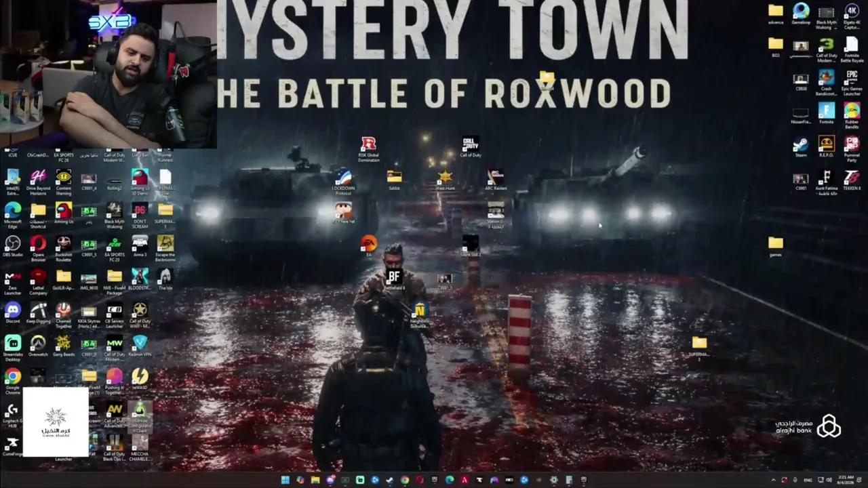This screenshot has width=868, height=488.
Task: Select the Microsoft Edge desktop icon
Action: pos(12,213)
